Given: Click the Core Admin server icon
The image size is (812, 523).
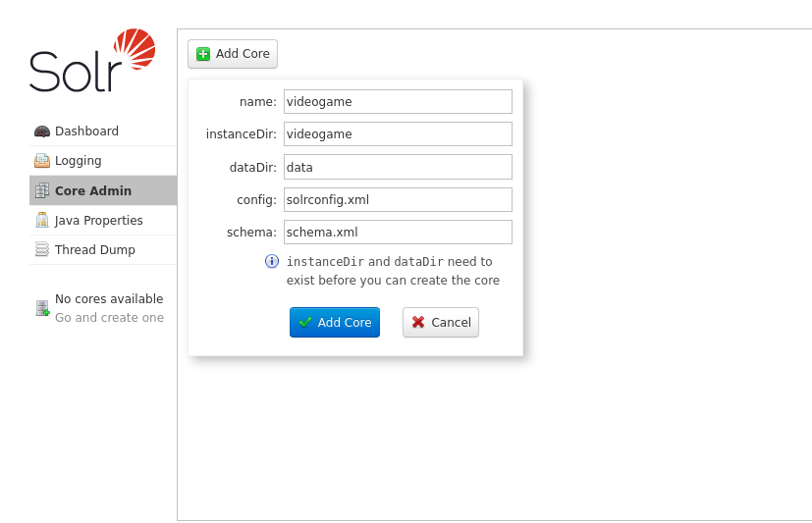Looking at the screenshot, I should pyautogui.click(x=42, y=191).
